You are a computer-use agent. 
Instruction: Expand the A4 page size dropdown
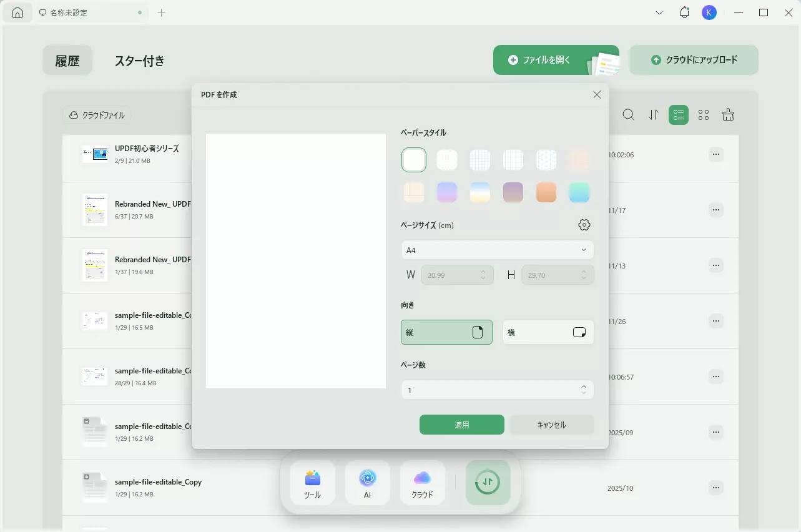tap(498, 250)
